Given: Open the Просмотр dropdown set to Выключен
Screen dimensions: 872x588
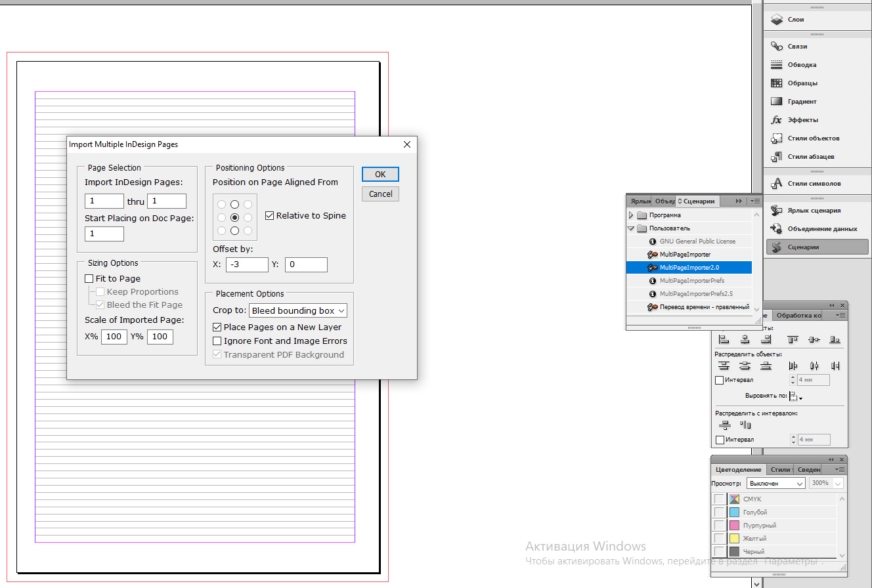Looking at the screenshot, I should tap(775, 483).
